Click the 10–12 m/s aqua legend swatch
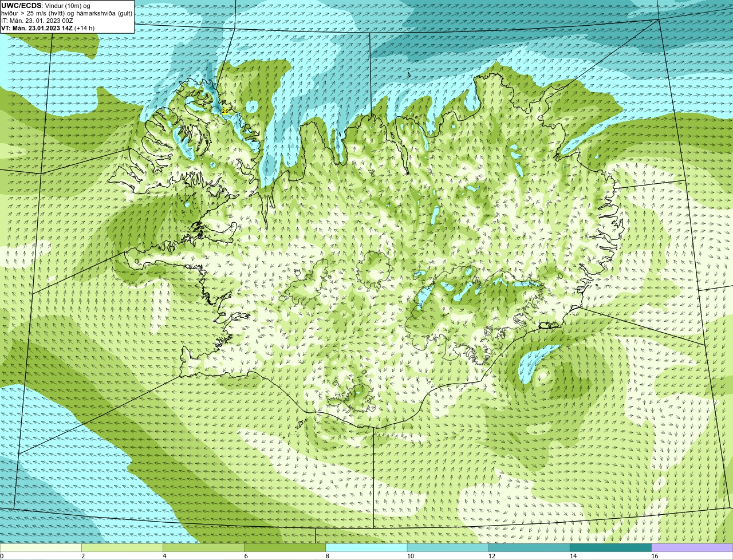 pyautogui.click(x=448, y=548)
